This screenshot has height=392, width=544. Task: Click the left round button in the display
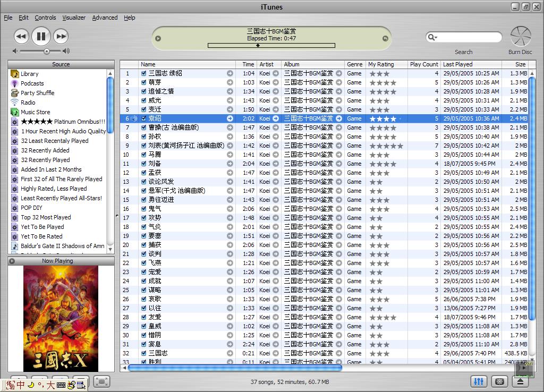tap(158, 38)
